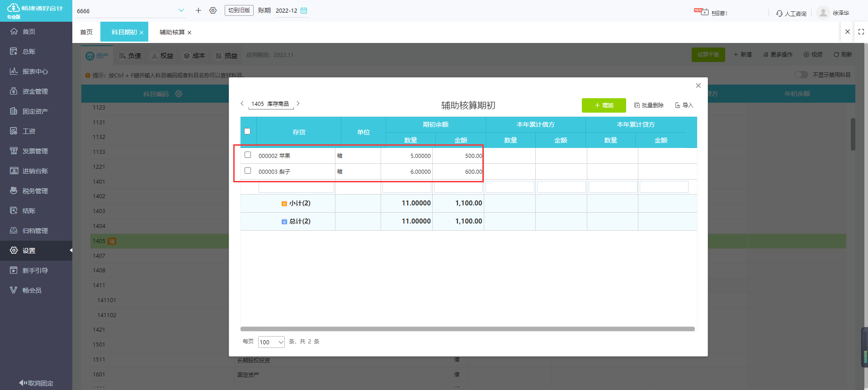Go to next subject with right arrow
Screen dimensions: 868x390
coord(298,104)
